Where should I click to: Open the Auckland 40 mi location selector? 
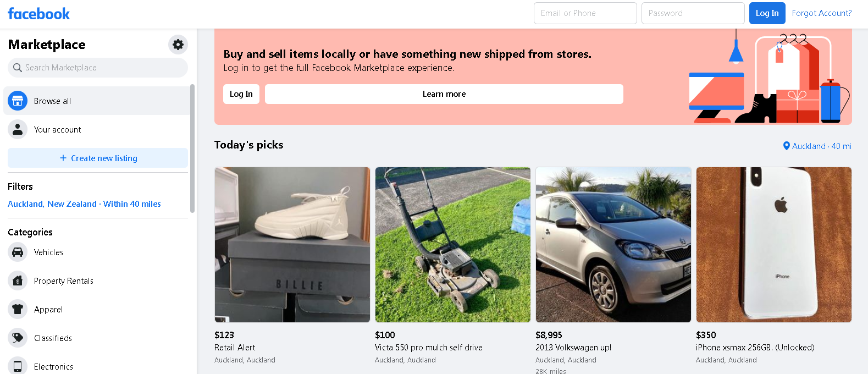pyautogui.click(x=817, y=146)
